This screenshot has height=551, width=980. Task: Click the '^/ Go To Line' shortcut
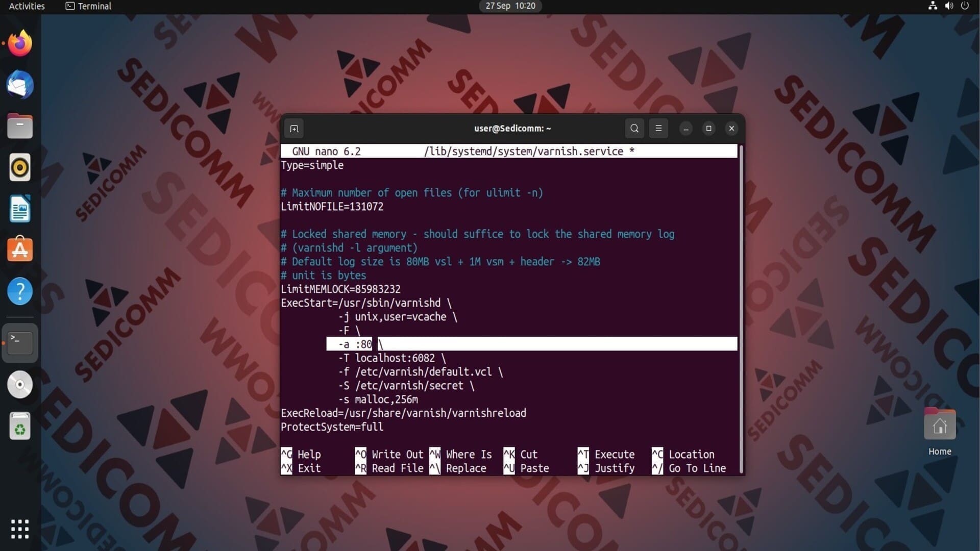(689, 468)
